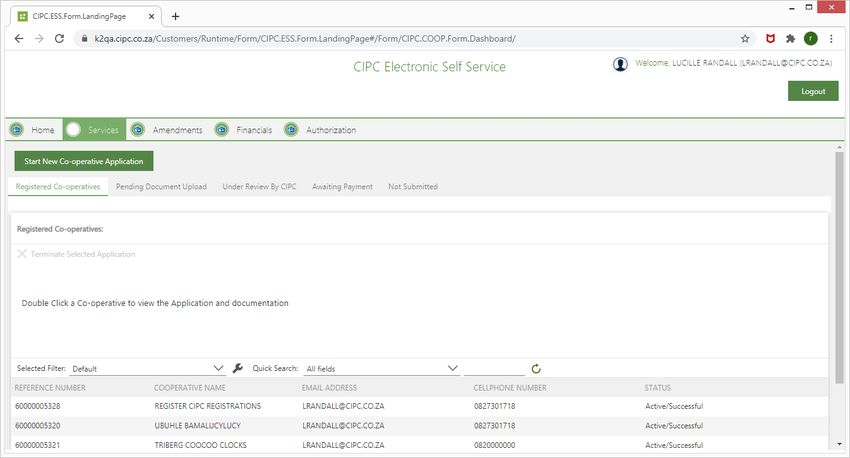Sort by EMAIL ADDRESS column header
Viewport: 850px width, 458px height.
(x=329, y=388)
